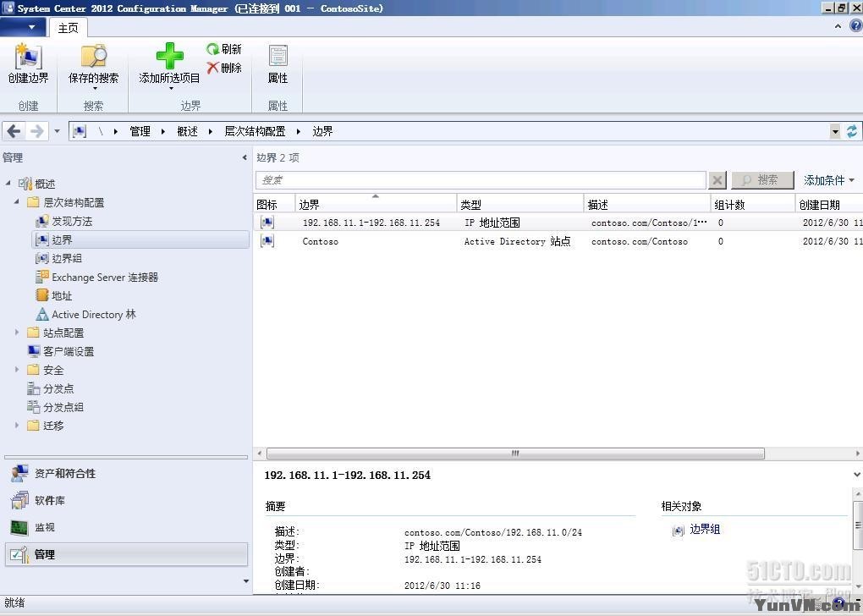Switch to the 管理 workspace
Screen dimensions: 863x616
point(126,554)
